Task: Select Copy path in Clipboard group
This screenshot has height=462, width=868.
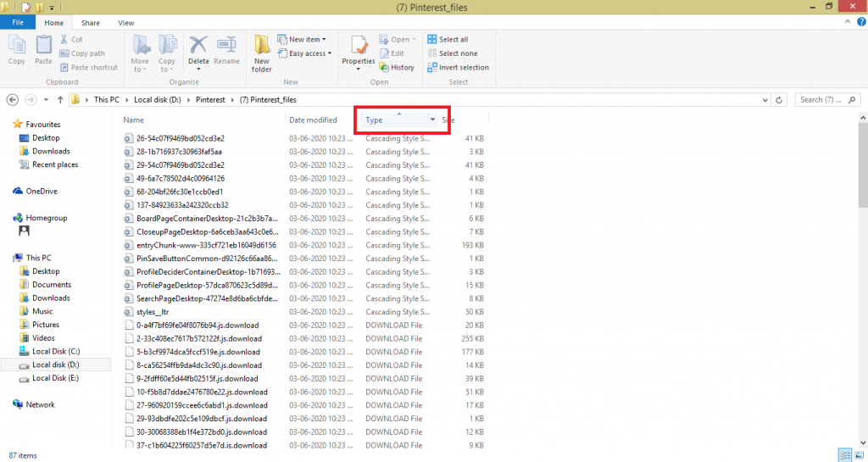Action: pos(82,53)
